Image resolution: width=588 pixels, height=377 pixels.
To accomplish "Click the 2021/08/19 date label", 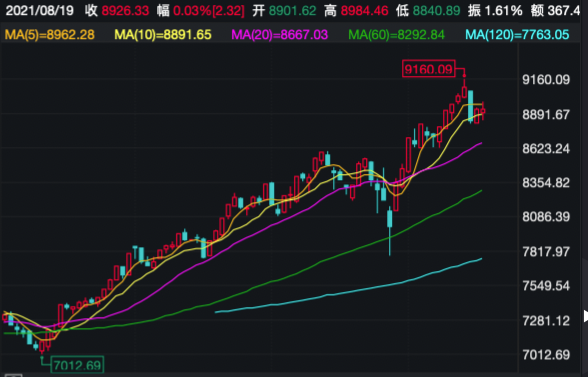I will 40,11.
